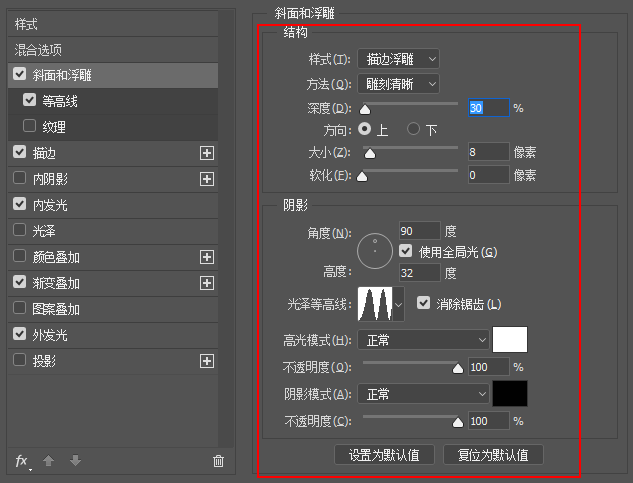Click the 设置为默认值 button
The height and width of the screenshot is (483, 633).
384,455
